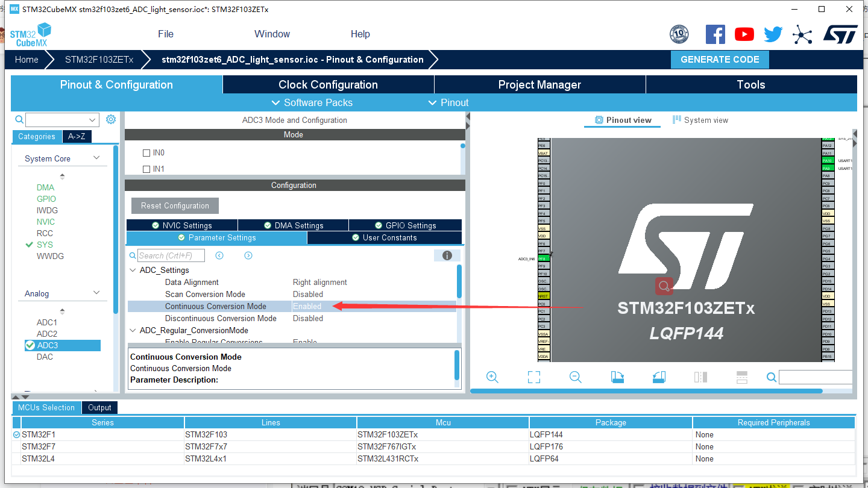Go to Home breadcrumb
Image resolution: width=868 pixels, height=488 pixels.
[27, 59]
